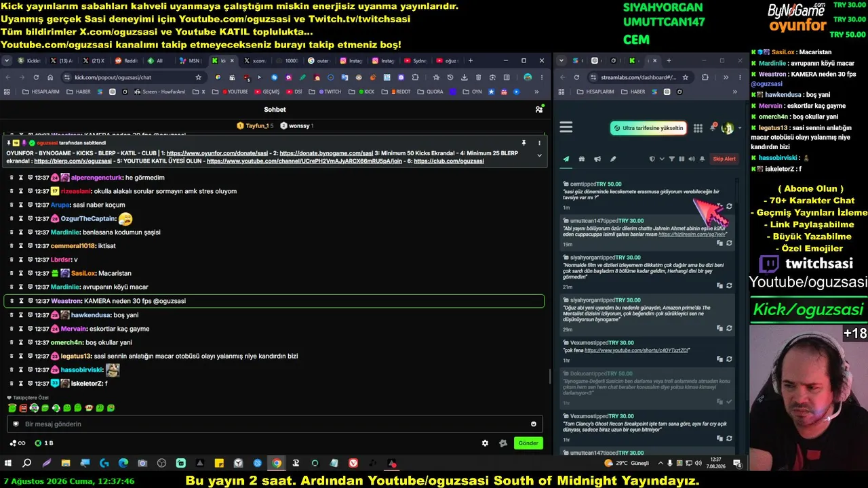Click username OzgurTheCaptain in chat
868x488 pixels.
point(89,219)
